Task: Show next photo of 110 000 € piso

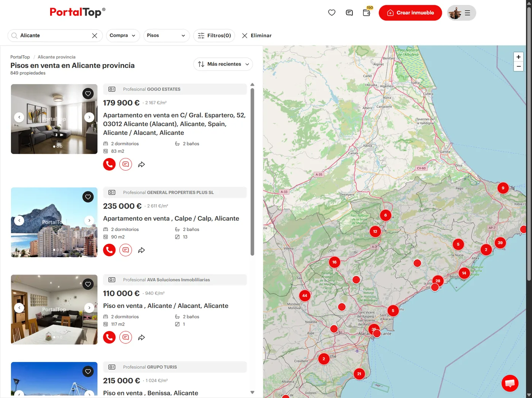Action: coord(89,308)
